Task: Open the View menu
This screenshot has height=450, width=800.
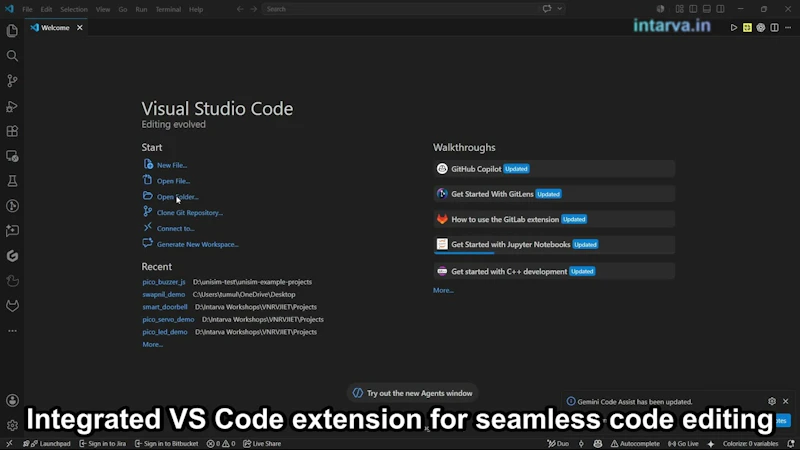Action: pos(103,9)
